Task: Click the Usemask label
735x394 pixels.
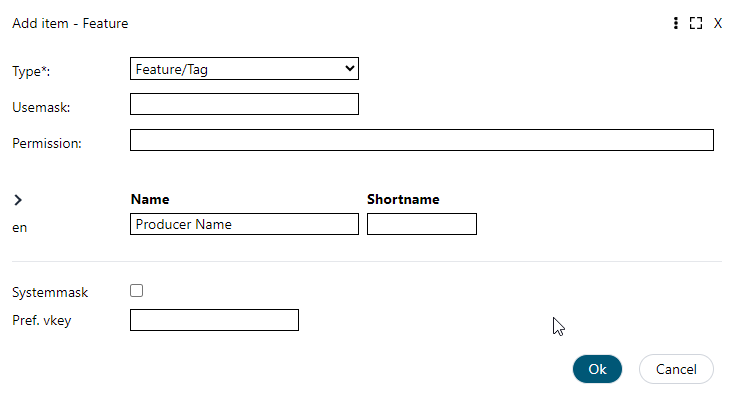Action: pos(41,107)
